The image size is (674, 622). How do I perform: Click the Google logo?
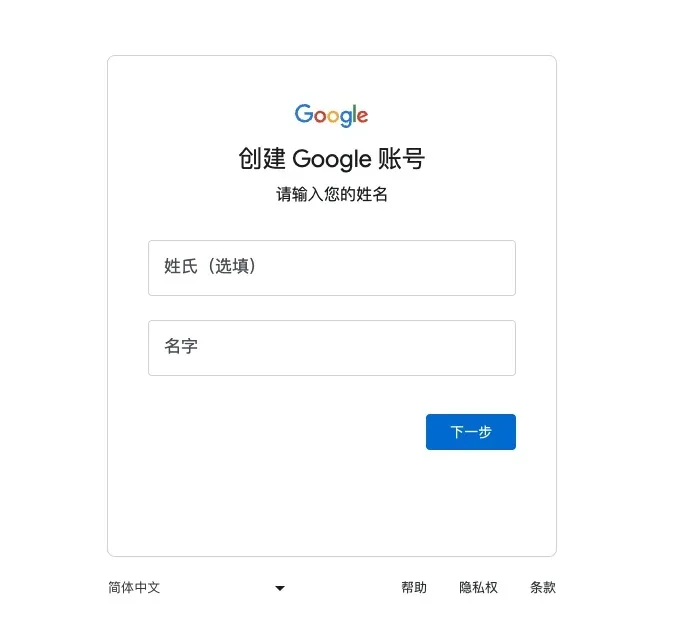[331, 115]
